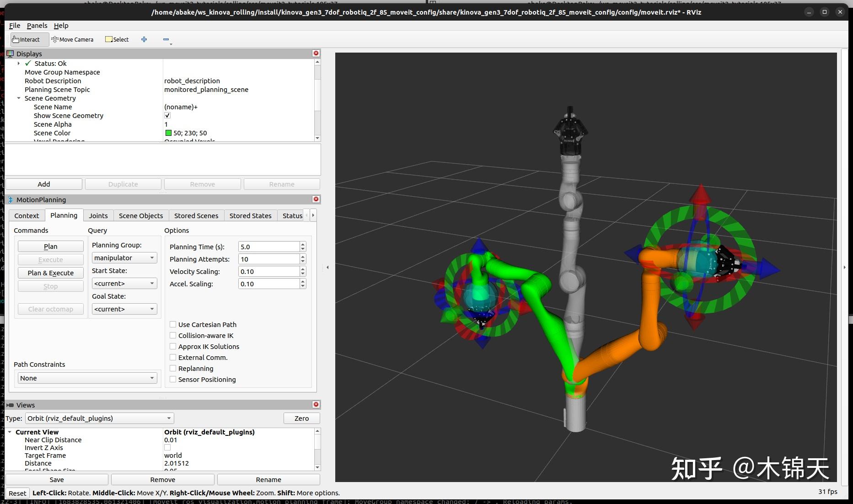Click the plus icon to add a new tool

[x=144, y=39]
